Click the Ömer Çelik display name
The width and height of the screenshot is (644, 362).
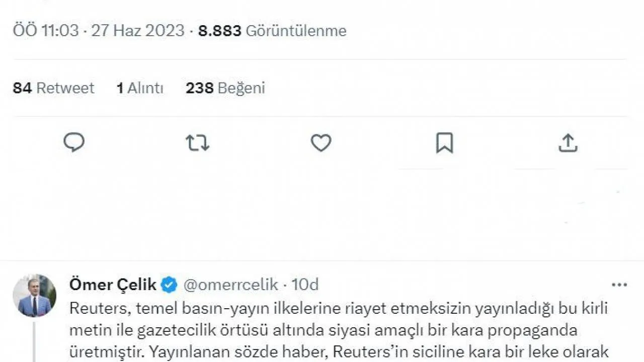pos(113,285)
